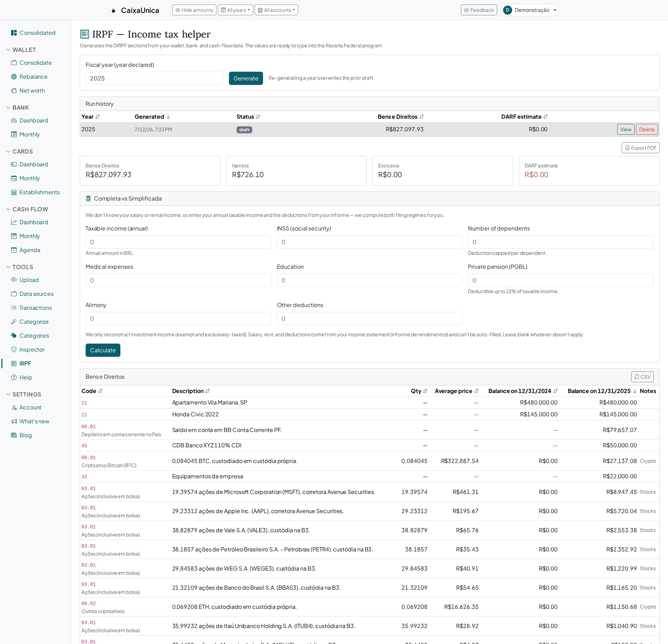The width and height of the screenshot is (668, 644).
Task: Focus the Private pension (PGBL) field
Action: coord(560,280)
